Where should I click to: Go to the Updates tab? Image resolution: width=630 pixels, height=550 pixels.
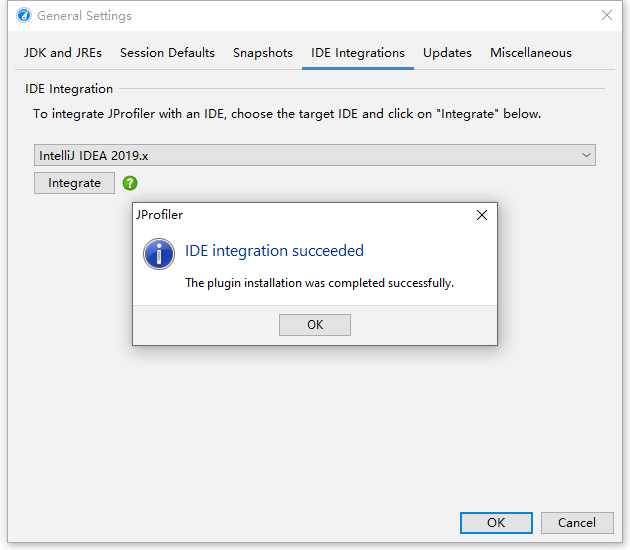[447, 53]
